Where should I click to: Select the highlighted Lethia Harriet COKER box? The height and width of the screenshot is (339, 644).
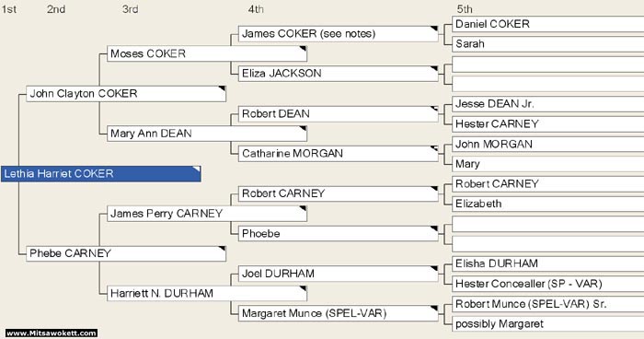100,173
